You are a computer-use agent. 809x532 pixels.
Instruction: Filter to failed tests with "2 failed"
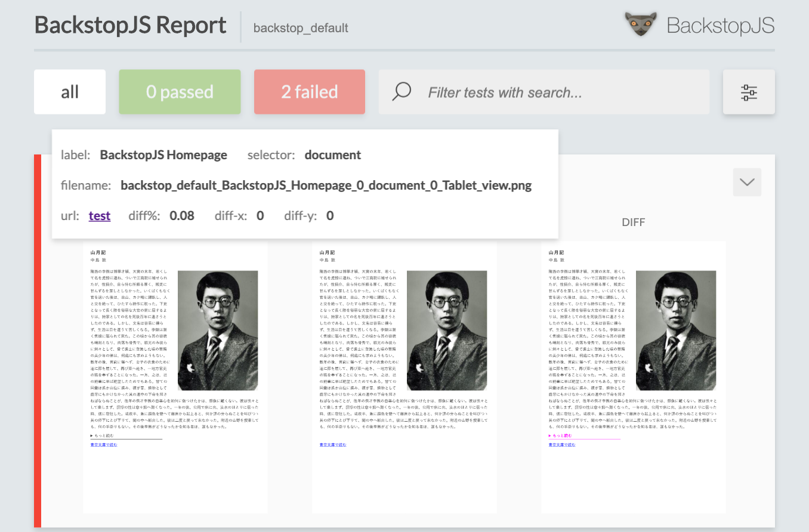[x=309, y=92]
